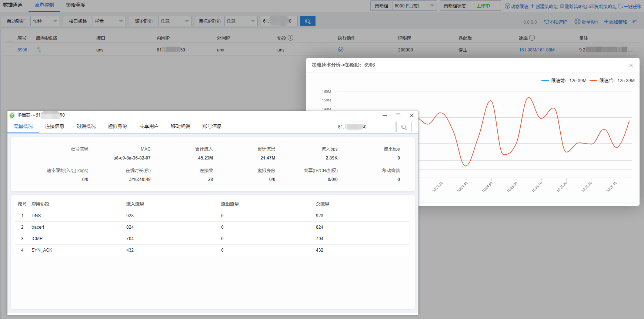The image size is (644, 319).
Task: Click the search icon in IP档案 window
Action: 404,127
